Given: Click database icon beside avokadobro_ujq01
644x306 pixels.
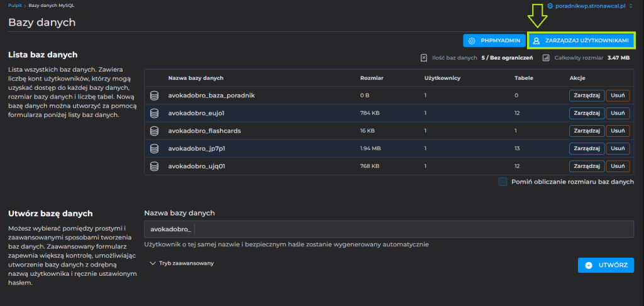Looking at the screenshot, I should click(154, 166).
